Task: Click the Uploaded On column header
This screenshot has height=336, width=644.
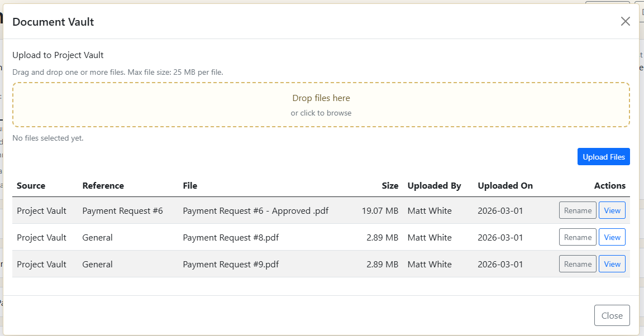Action: tap(505, 186)
